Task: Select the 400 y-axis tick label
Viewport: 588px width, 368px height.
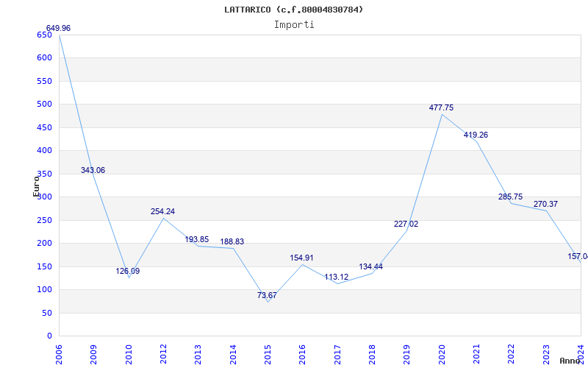Action: click(x=44, y=151)
